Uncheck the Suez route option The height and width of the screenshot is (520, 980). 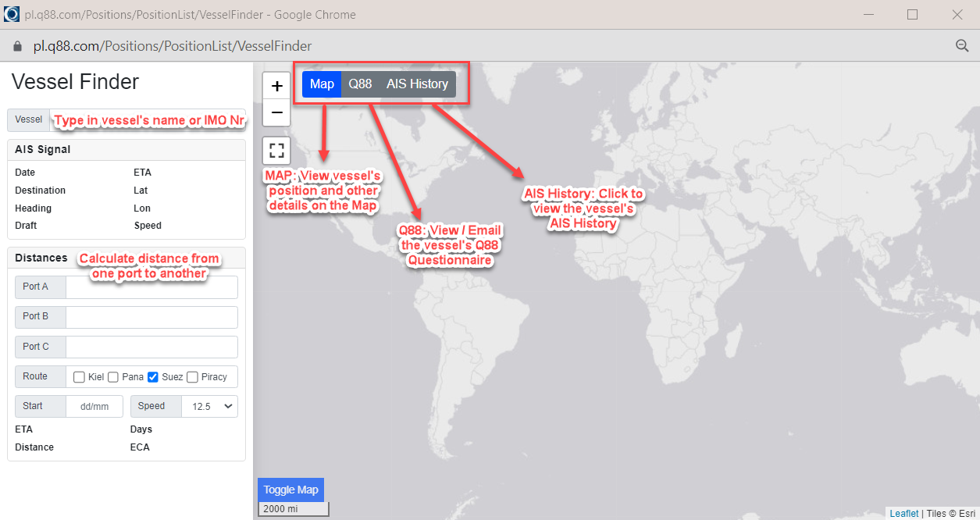[x=153, y=377]
